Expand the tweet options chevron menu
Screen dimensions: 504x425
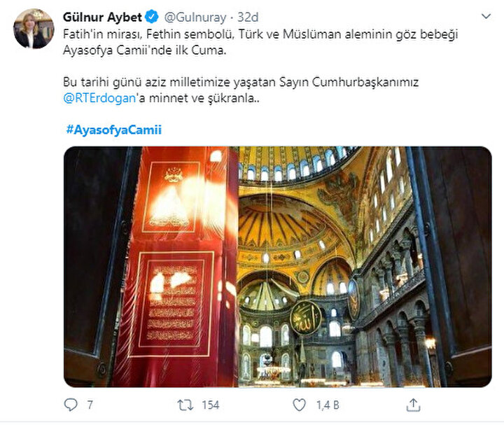(486, 16)
